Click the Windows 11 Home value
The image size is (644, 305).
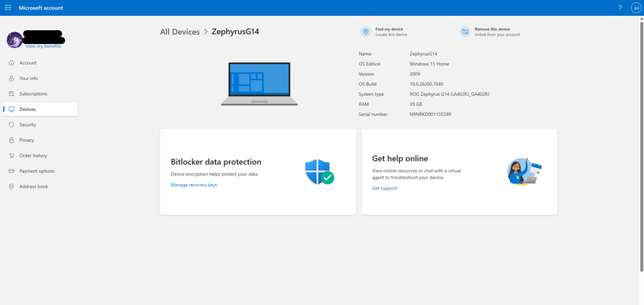(x=429, y=64)
